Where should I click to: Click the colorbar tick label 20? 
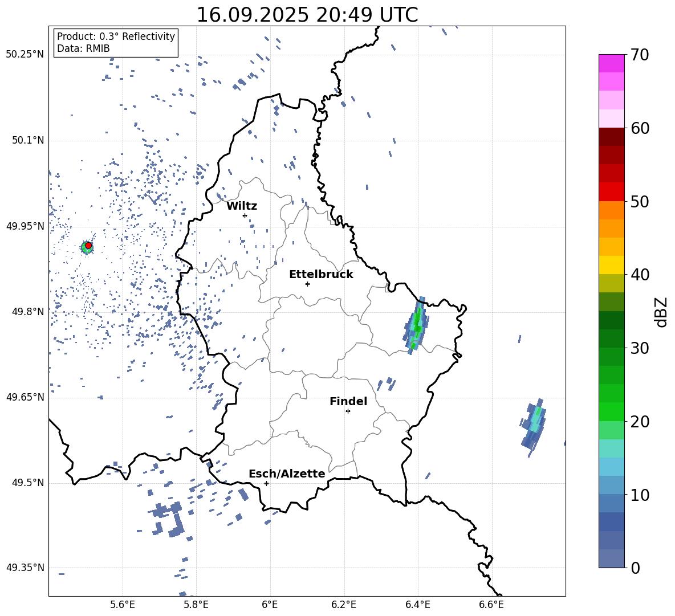[640, 422]
